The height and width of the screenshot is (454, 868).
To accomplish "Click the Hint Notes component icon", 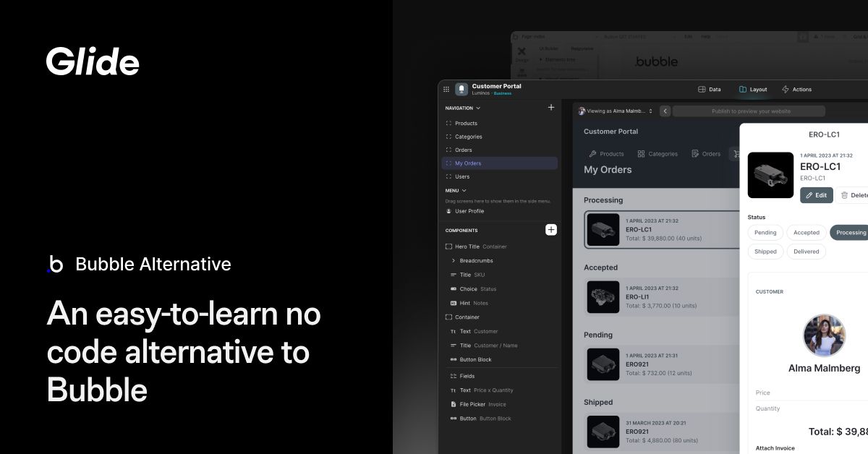I will click(x=454, y=303).
